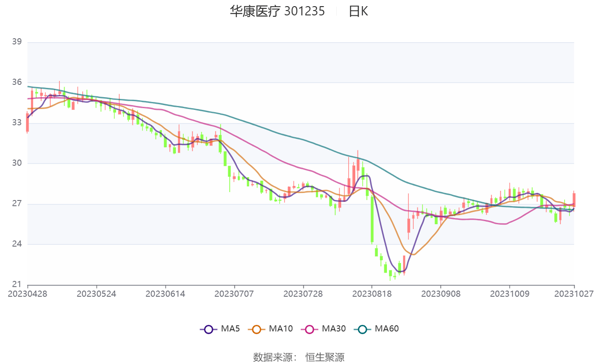
Task: Click the chart title 华康医疗 301235
Action: (x=277, y=11)
